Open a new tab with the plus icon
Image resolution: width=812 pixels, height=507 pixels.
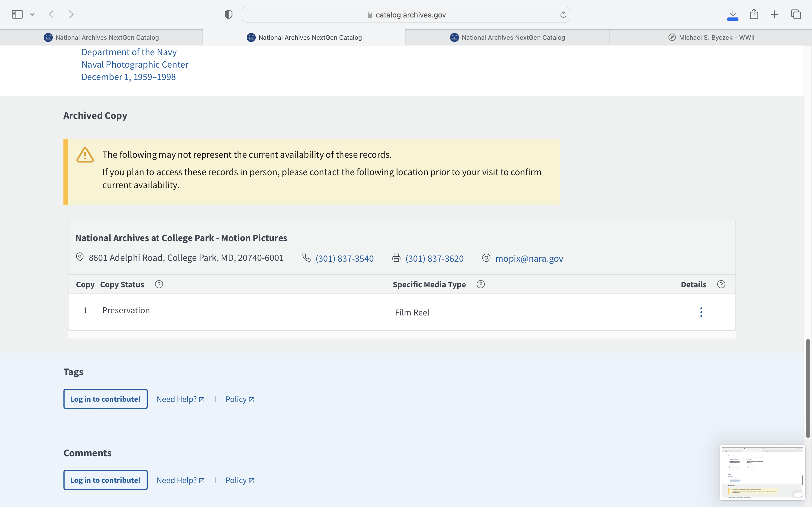point(775,14)
